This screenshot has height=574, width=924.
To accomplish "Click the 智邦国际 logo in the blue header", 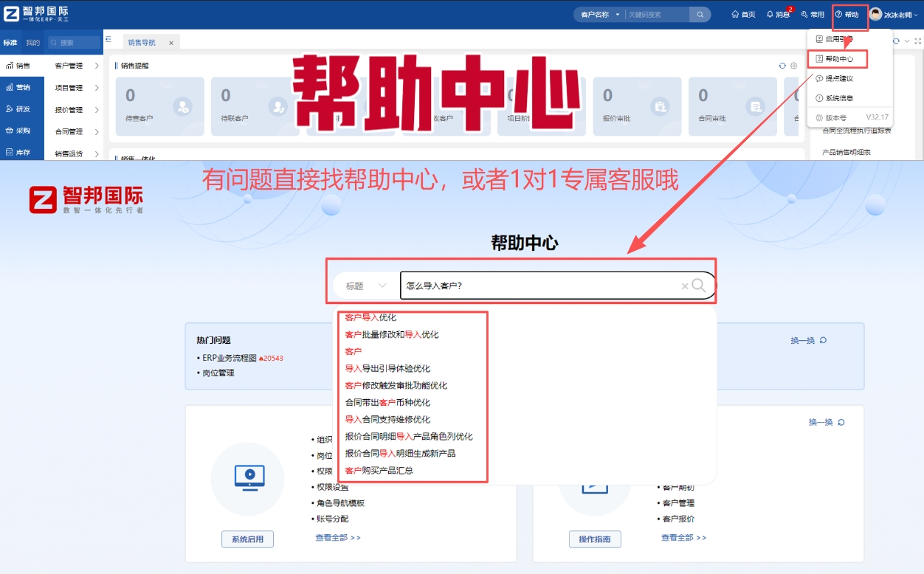I will [37, 14].
